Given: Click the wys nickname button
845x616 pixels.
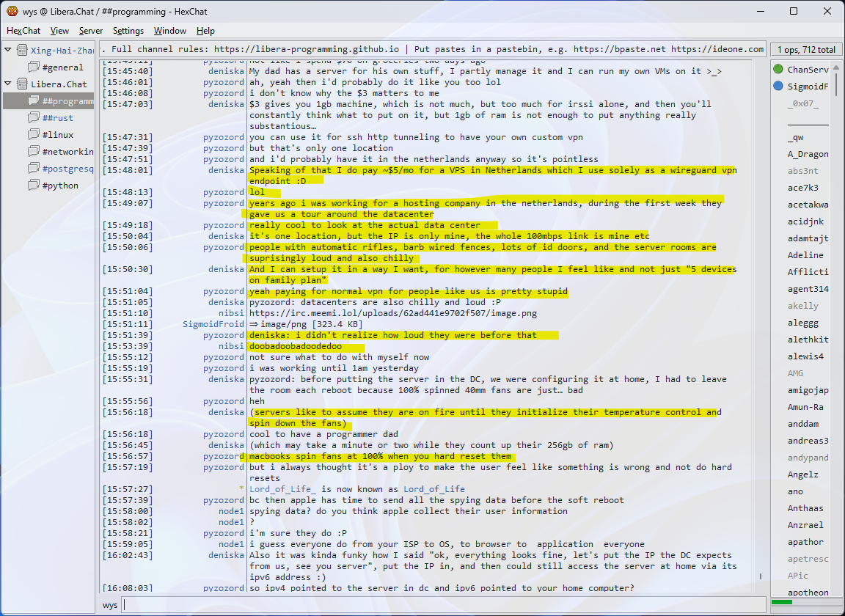Looking at the screenshot, I should pos(110,605).
